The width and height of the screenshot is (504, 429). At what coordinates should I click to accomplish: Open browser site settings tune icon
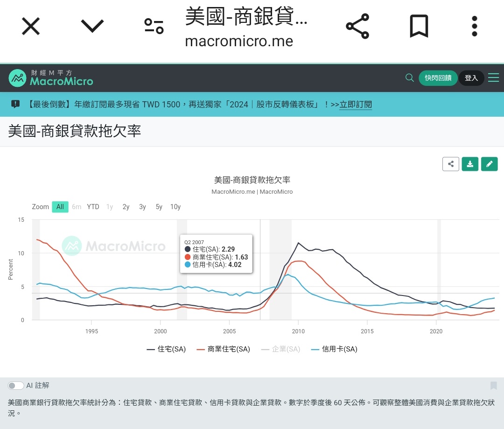[x=154, y=26]
